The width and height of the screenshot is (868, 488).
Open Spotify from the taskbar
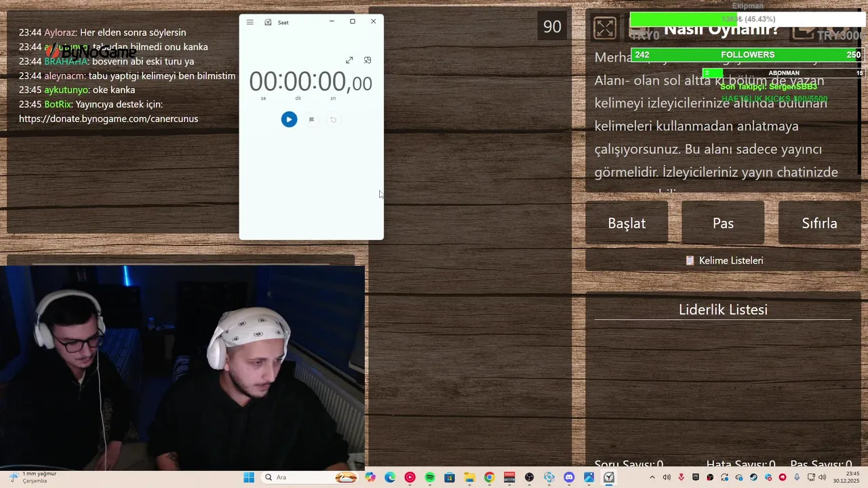click(429, 478)
